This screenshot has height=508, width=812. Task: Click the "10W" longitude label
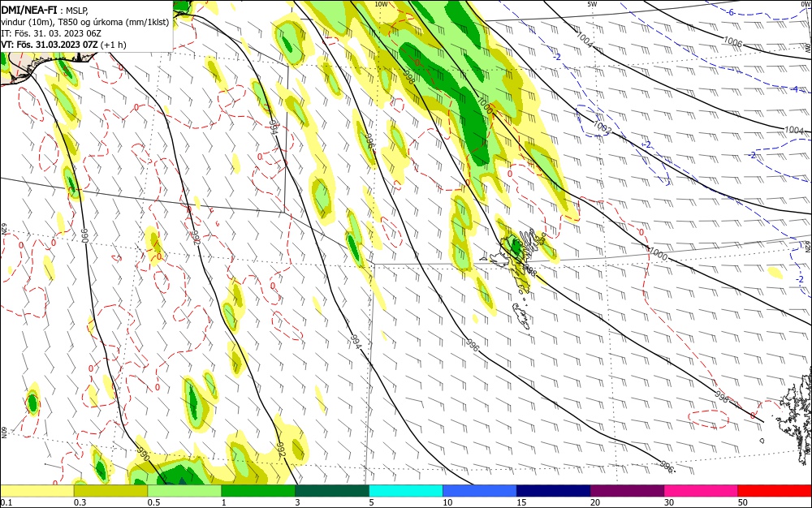(381, 4)
